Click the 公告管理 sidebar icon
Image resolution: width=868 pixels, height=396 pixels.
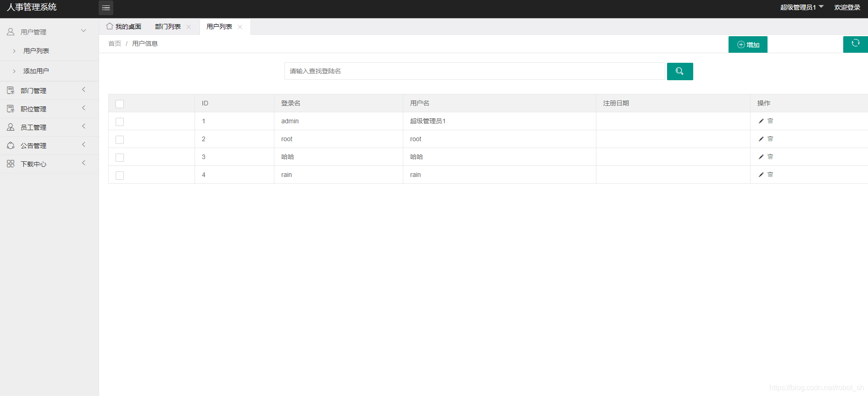[11, 145]
